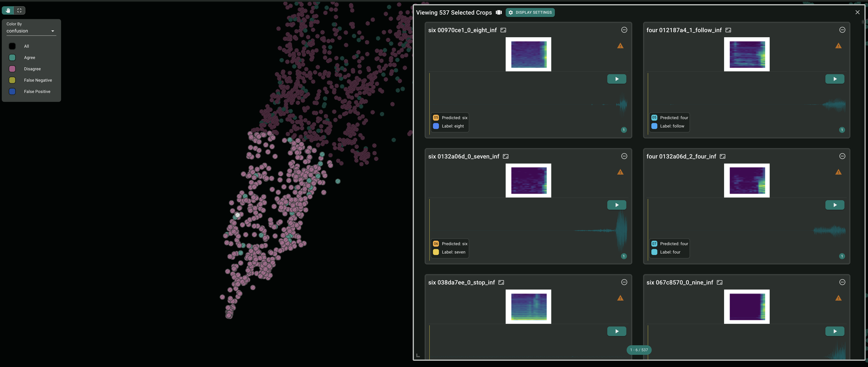The height and width of the screenshot is (367, 868).
Task: Select the pan hand tool
Action: pos(8,10)
